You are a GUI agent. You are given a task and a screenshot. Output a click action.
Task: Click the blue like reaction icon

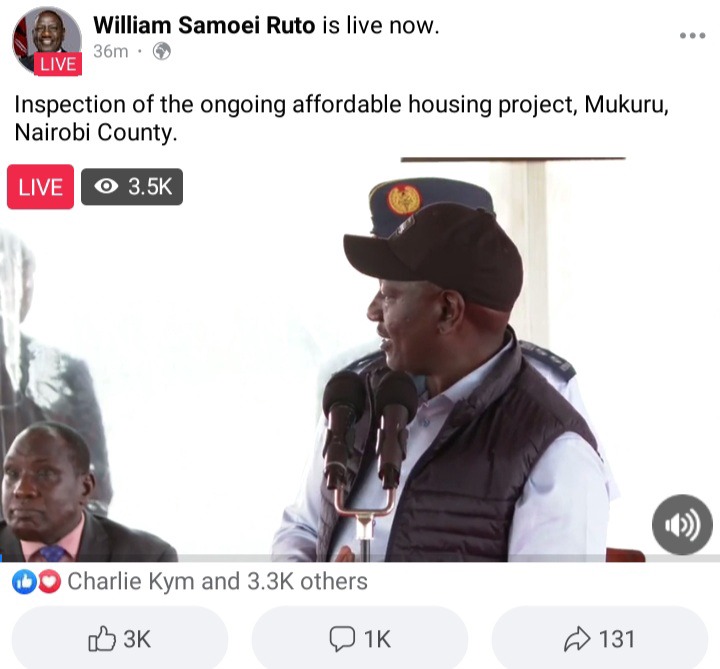click(x=24, y=582)
